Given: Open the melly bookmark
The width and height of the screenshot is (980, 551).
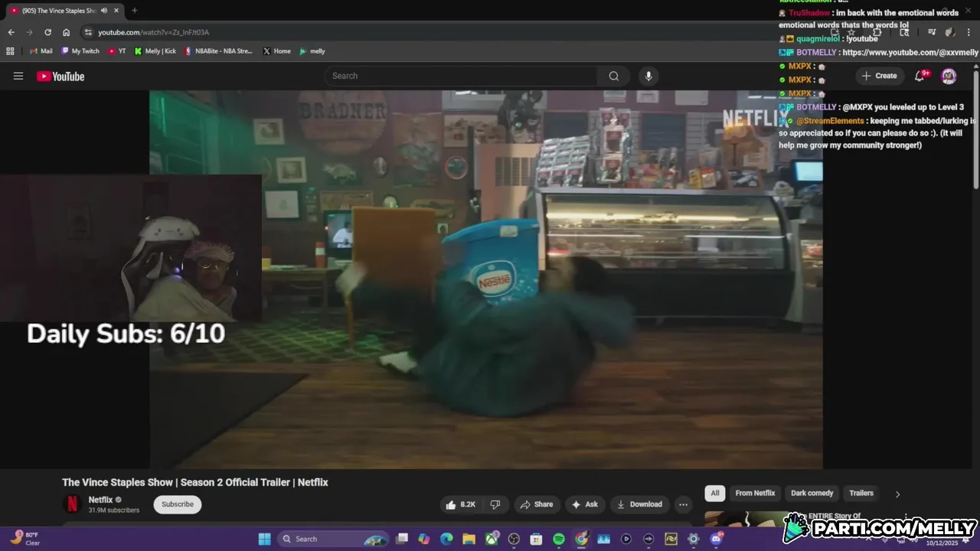Looking at the screenshot, I should click(x=312, y=51).
